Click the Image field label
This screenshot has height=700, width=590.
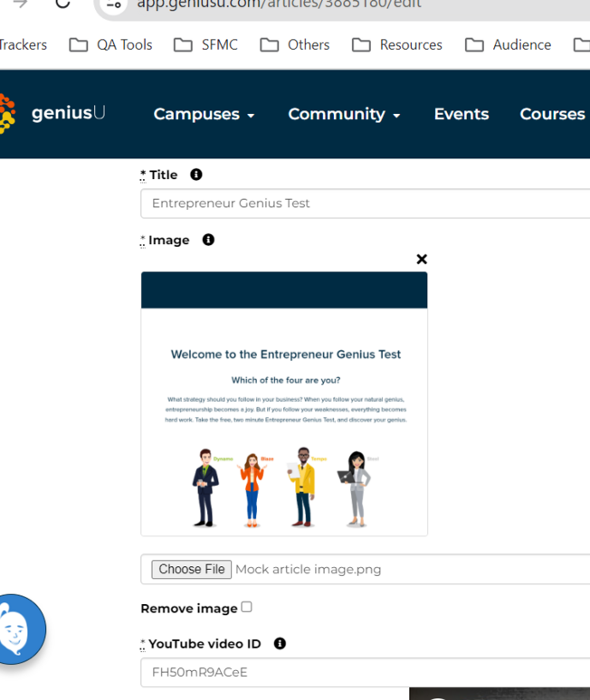[169, 241]
